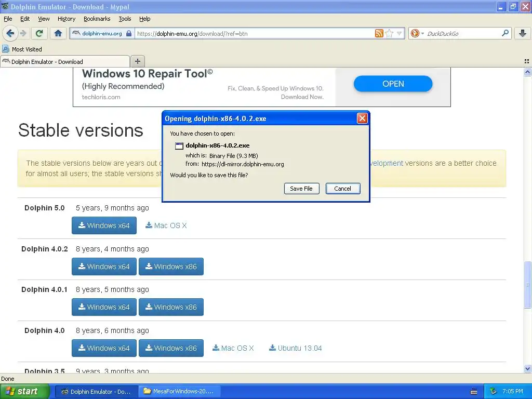
Task: Click Cancel in the download dialog
Action: point(343,189)
